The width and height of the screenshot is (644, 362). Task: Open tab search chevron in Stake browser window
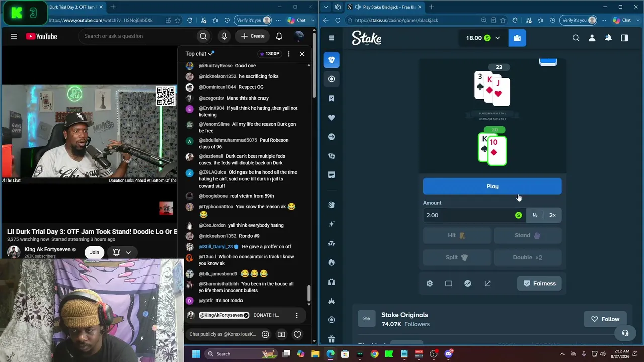[x=326, y=7]
